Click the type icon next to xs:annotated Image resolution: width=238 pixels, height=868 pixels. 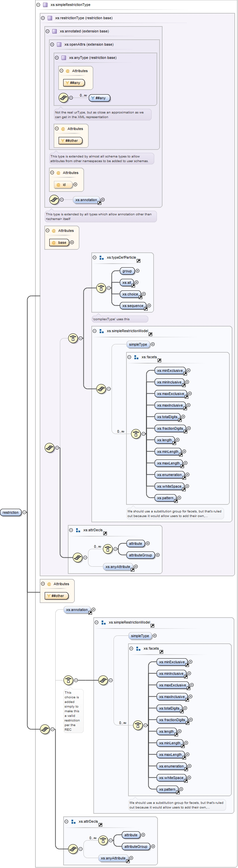[x=55, y=31]
